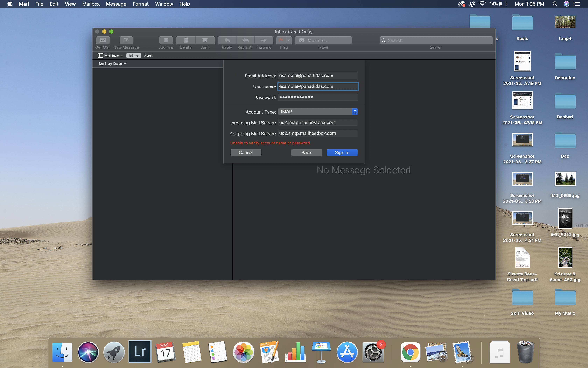The height and width of the screenshot is (368, 588).
Task: Open the File menu
Action: click(39, 4)
